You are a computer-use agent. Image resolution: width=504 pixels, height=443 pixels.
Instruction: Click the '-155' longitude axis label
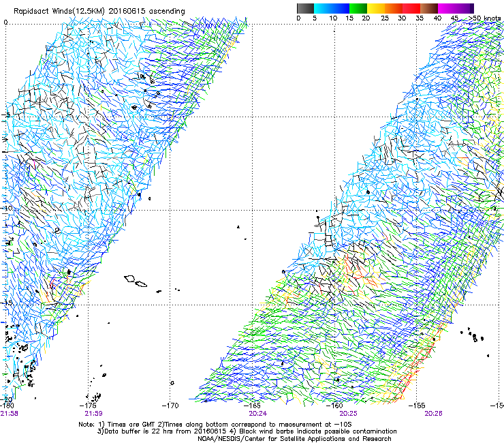pyautogui.click(x=418, y=406)
